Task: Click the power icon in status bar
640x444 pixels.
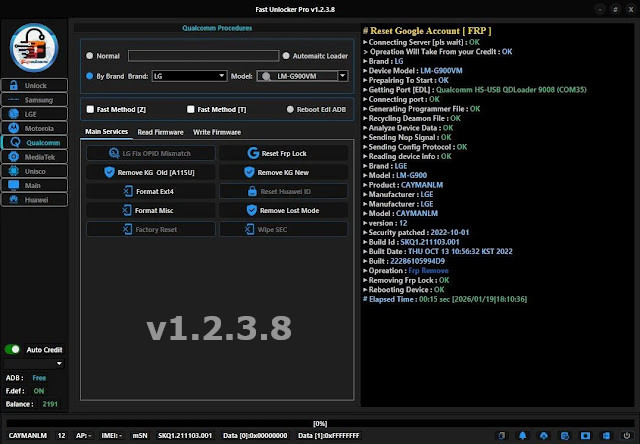Action: point(627,436)
